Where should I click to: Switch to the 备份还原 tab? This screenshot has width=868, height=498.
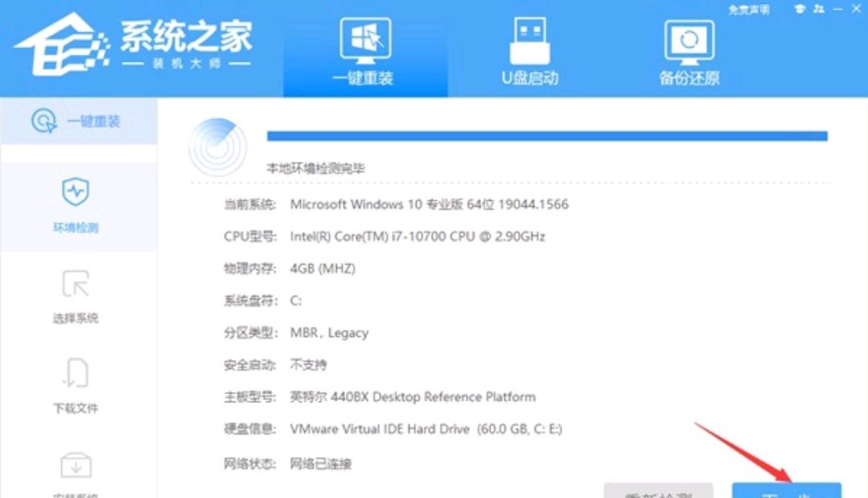689,51
